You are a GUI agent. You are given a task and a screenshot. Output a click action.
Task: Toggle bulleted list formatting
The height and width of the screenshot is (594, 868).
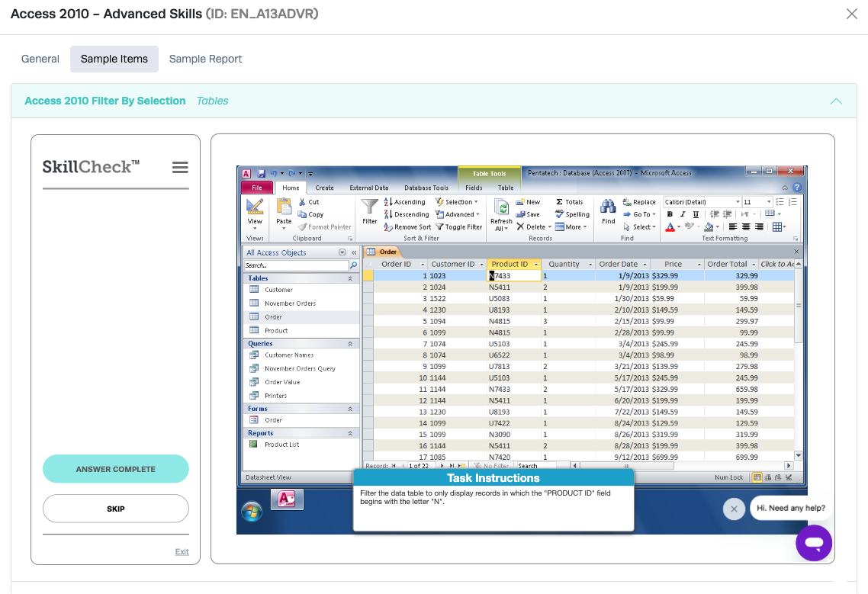[780, 202]
